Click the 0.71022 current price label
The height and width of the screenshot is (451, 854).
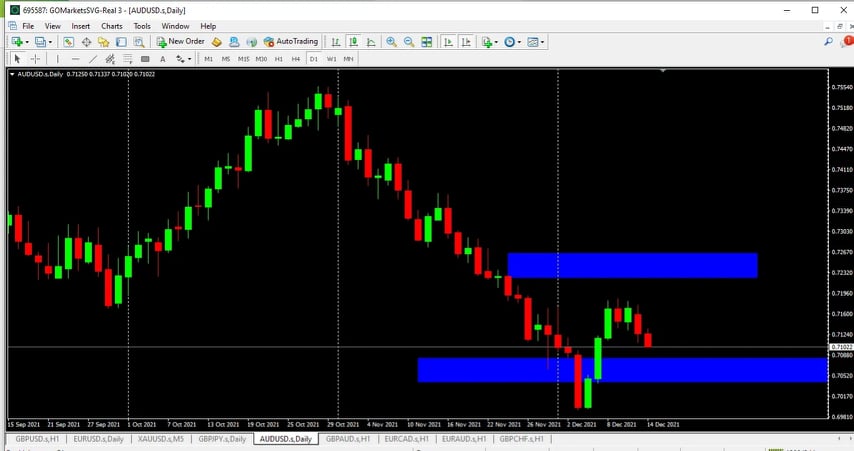point(841,346)
